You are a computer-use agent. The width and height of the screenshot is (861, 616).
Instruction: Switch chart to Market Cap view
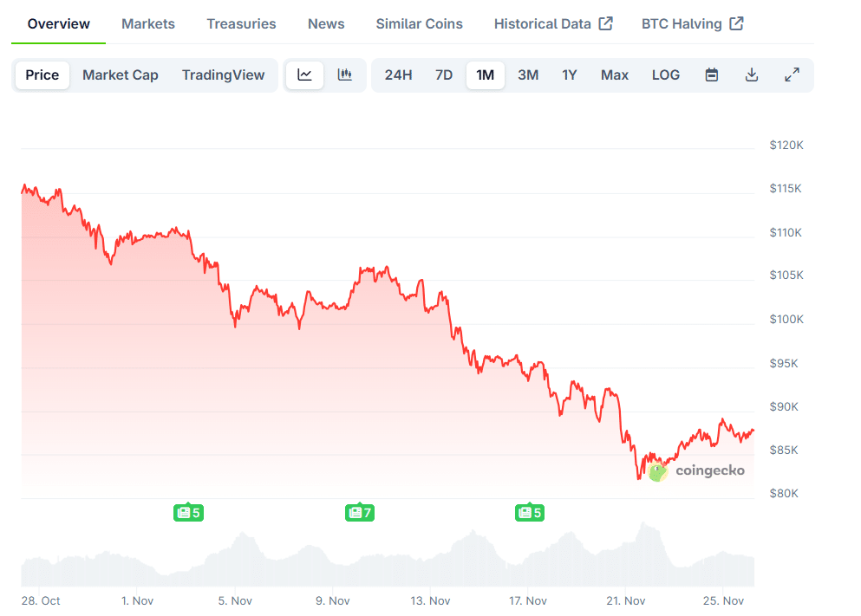pos(120,75)
